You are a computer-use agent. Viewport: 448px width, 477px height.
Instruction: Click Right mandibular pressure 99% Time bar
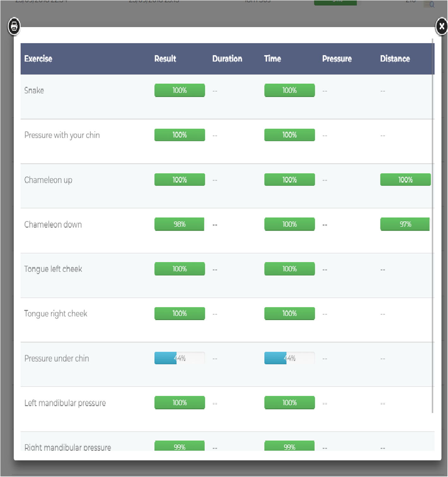[289, 446]
